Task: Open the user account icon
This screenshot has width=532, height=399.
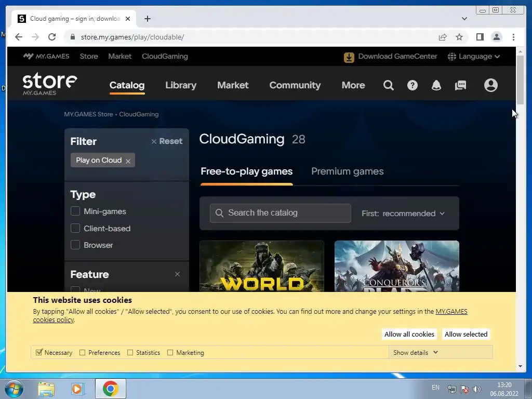Action: [490, 85]
